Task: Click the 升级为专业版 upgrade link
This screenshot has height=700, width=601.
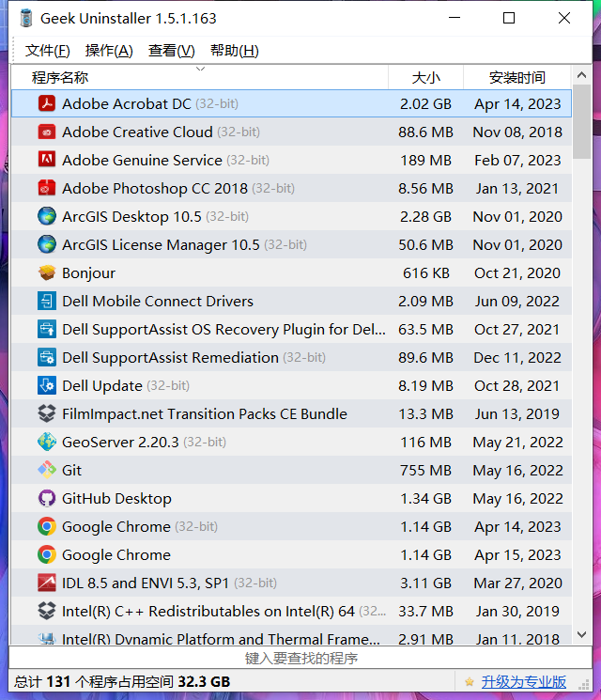Action: coord(523,682)
